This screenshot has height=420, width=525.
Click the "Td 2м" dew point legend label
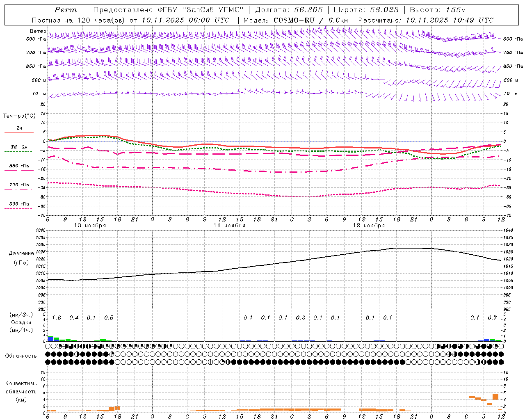click(x=19, y=147)
